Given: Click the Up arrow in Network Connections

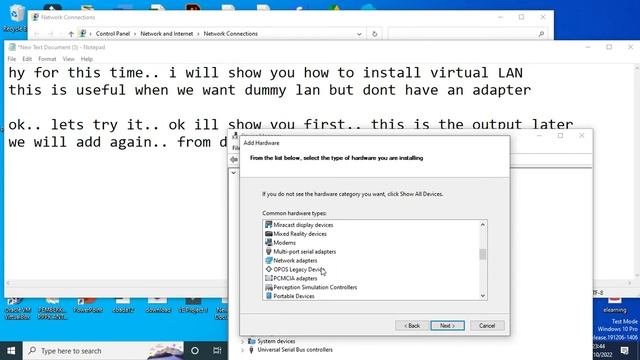Looking at the screenshot, I should [x=71, y=34].
